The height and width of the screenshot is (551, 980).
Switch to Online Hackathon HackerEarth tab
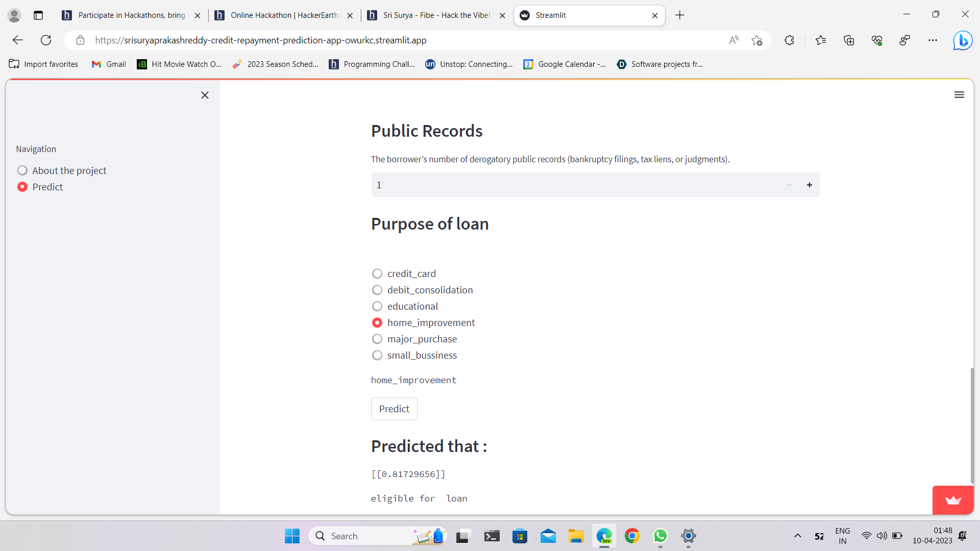click(284, 15)
